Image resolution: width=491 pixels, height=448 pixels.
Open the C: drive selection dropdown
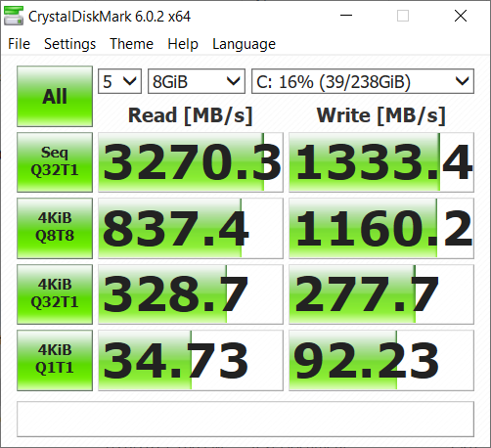(363, 81)
